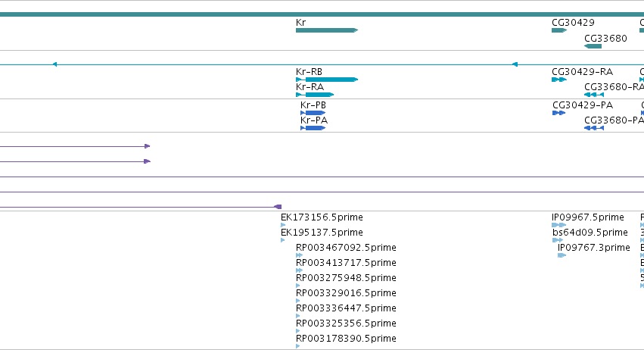Screen dimensions: 644x350
Task: Select the Kr gene feature bar
Action: pos(327,30)
